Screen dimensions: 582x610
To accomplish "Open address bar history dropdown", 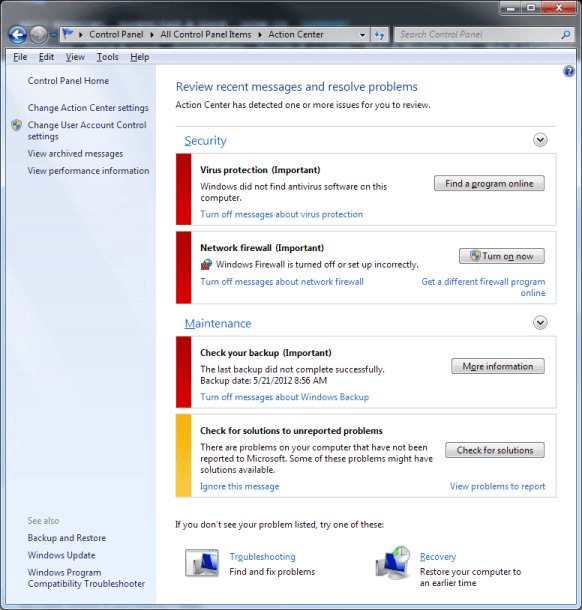I will (362, 35).
